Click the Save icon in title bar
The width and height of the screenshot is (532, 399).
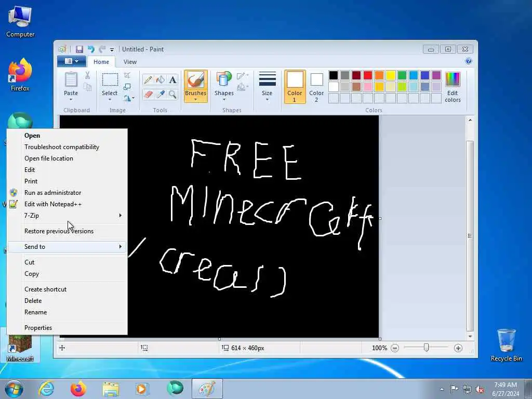click(79, 49)
